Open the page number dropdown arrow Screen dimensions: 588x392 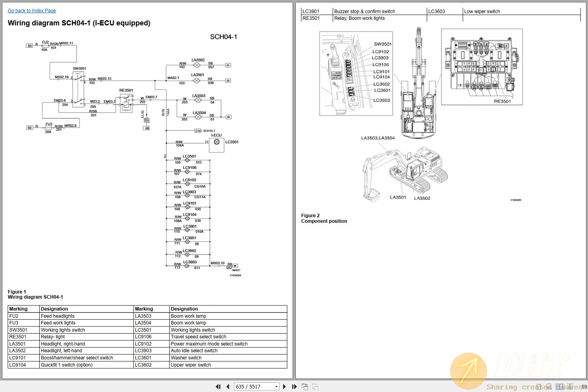276,386
